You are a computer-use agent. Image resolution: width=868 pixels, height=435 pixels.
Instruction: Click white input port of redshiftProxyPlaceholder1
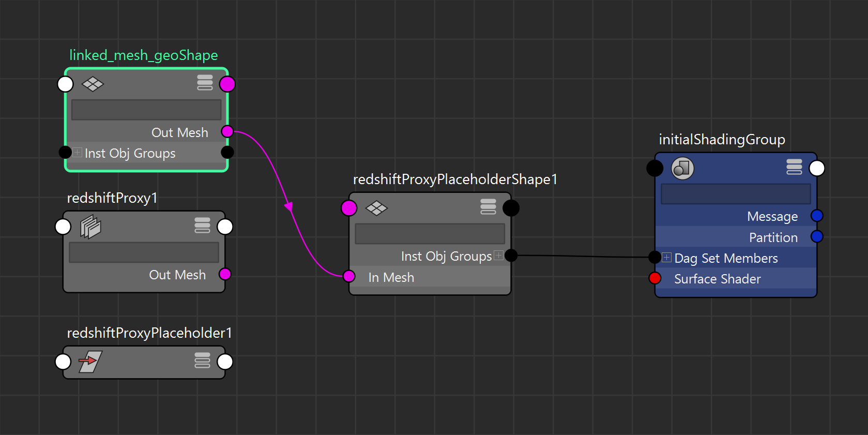point(63,362)
